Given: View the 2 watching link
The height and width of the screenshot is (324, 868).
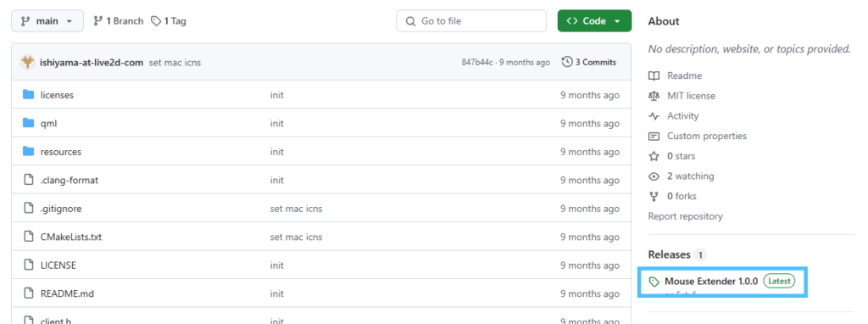Looking at the screenshot, I should (690, 176).
